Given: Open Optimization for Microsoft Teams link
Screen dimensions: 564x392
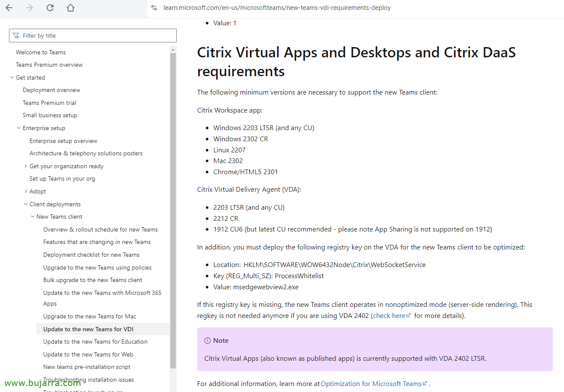Looking at the screenshot, I should point(374,383).
